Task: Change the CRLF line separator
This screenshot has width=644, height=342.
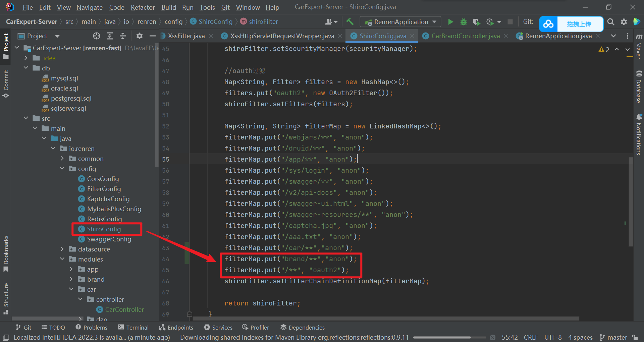Action: (531, 337)
